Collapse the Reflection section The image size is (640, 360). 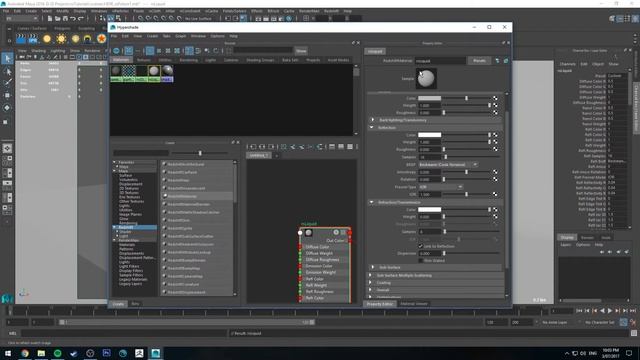point(372,127)
